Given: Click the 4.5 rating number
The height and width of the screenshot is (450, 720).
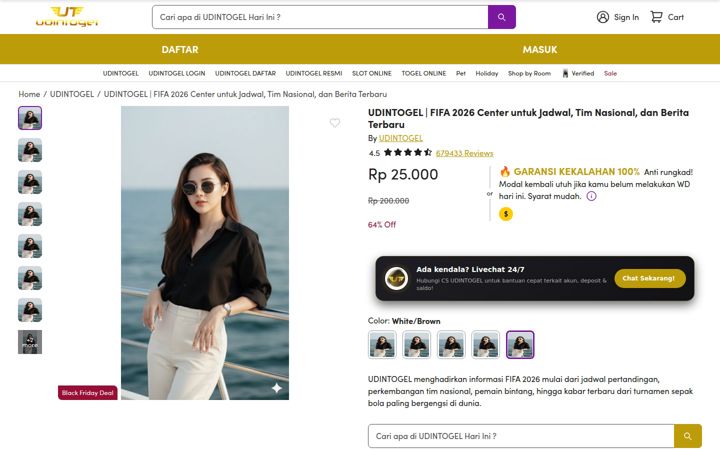Looking at the screenshot, I should (x=374, y=153).
